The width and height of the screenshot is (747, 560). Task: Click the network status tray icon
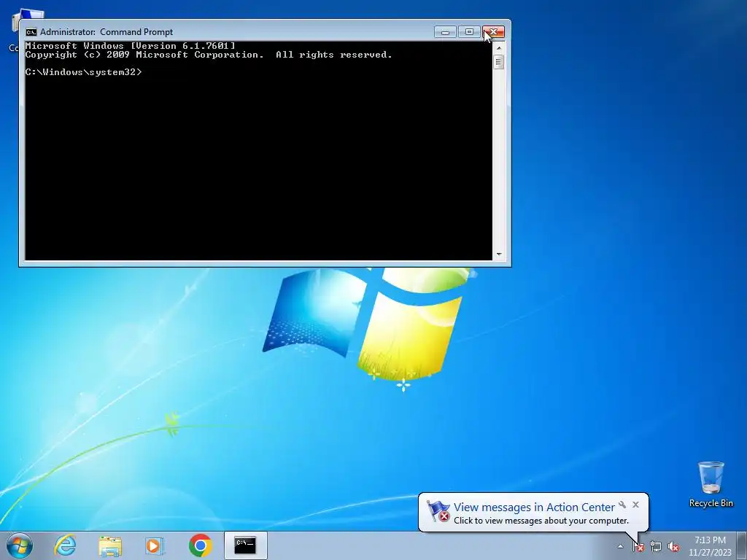pyautogui.click(x=656, y=547)
